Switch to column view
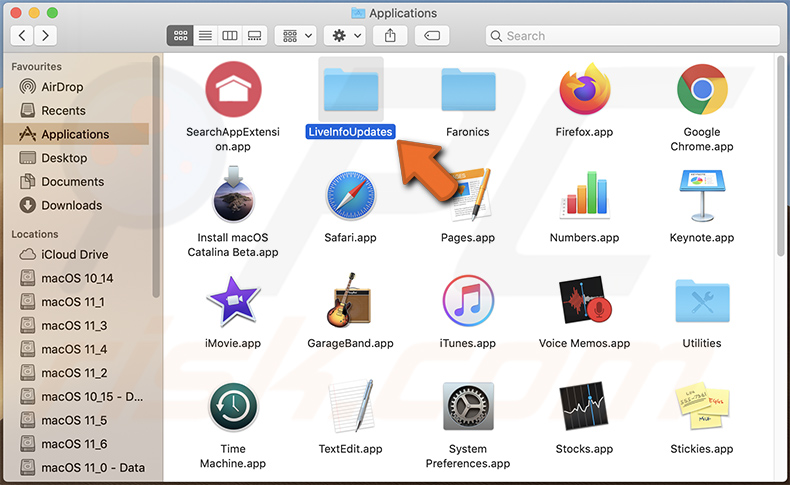790x485 pixels. tap(230, 36)
